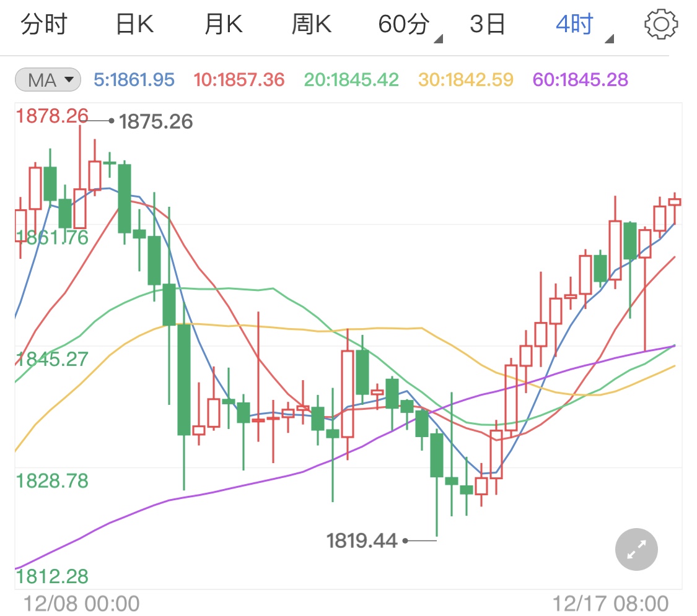Click the low price marker 1819.44

pos(362,540)
